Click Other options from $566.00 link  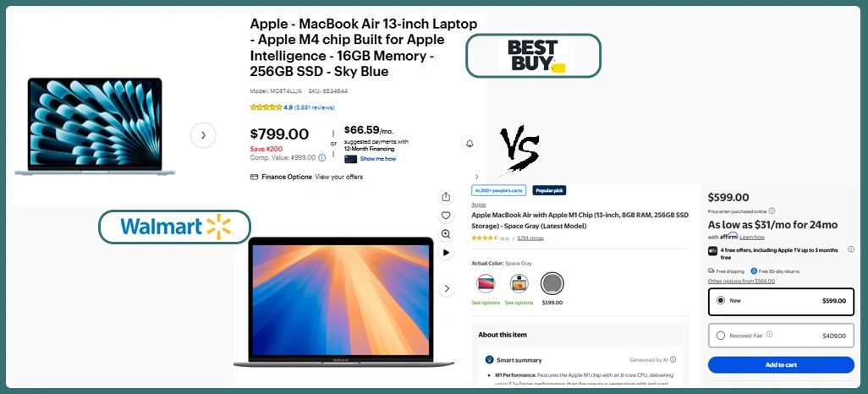741,281
